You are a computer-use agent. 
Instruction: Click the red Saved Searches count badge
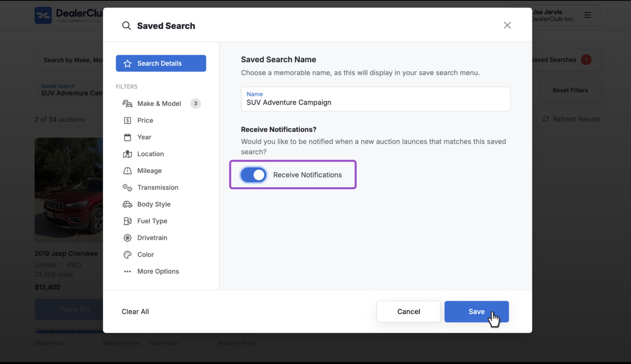click(586, 60)
